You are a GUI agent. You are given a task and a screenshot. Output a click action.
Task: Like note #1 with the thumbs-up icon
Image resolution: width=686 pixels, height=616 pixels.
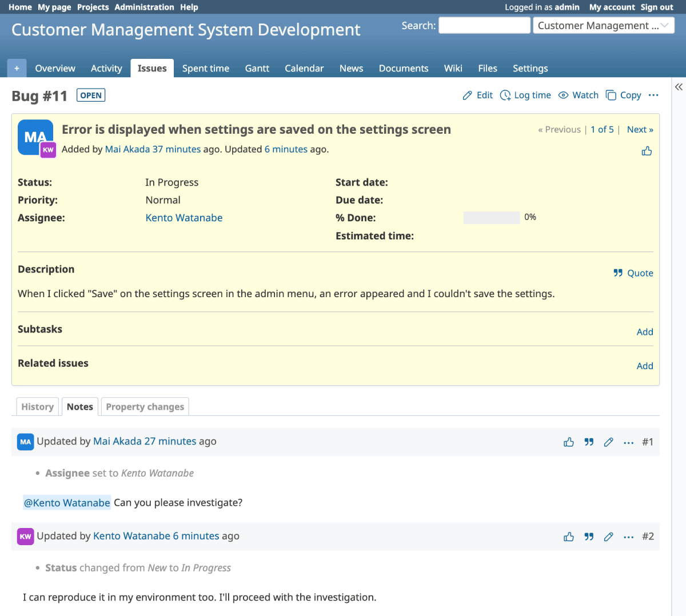[569, 442]
